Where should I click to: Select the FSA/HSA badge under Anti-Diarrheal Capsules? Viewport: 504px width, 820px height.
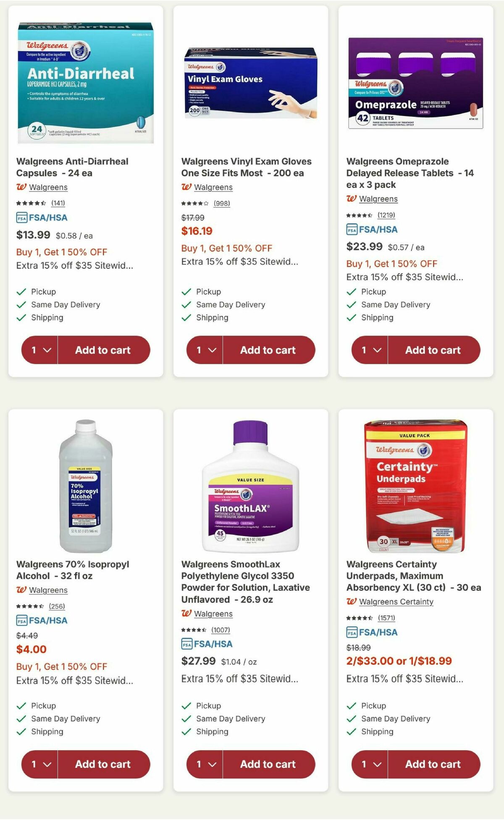point(42,218)
